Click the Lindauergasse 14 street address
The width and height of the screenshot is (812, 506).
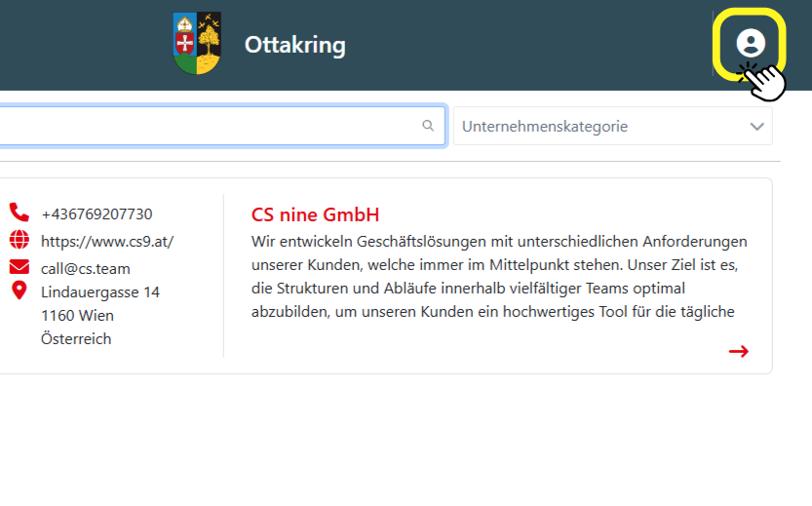[x=100, y=292]
